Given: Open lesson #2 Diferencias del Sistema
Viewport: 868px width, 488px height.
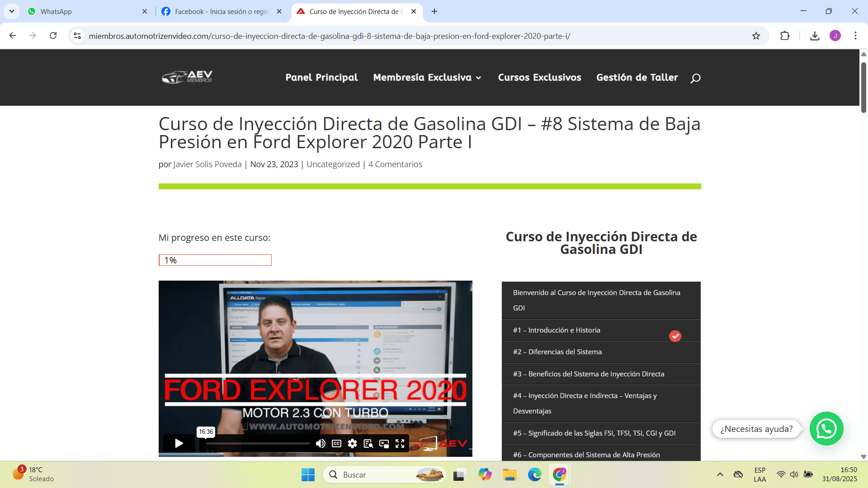Looking at the screenshot, I should tap(557, 352).
